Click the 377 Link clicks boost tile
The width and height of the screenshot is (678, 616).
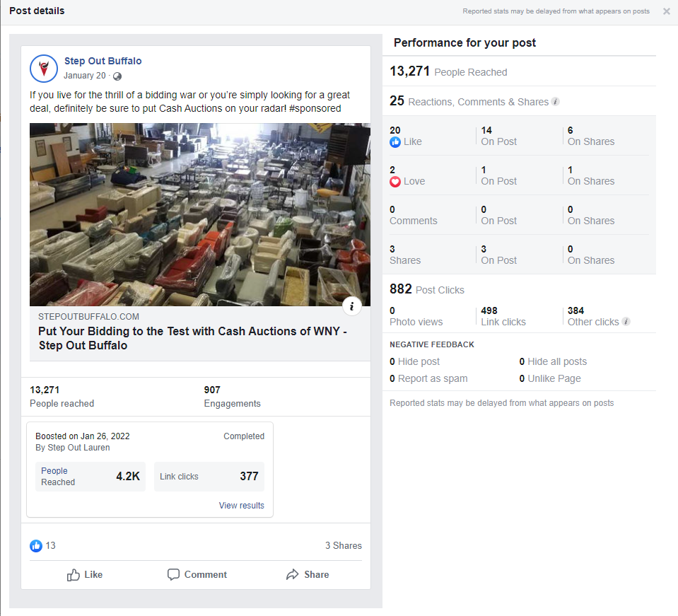pos(209,476)
